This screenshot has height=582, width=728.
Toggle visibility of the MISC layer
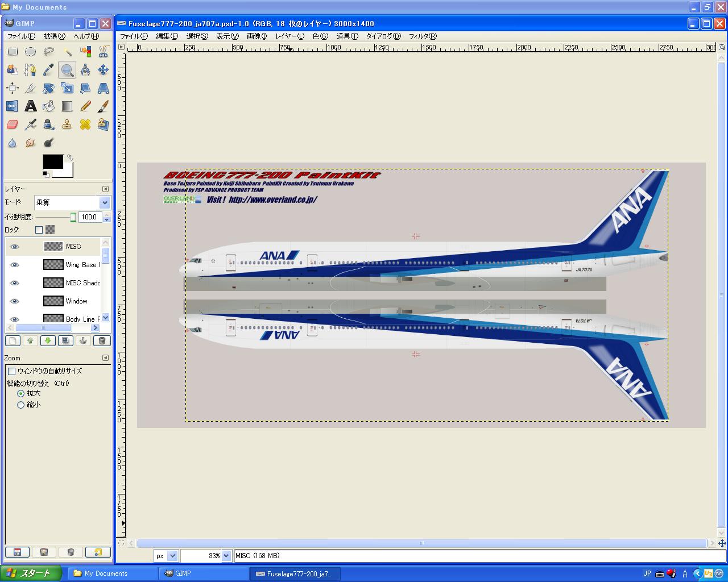[15, 247]
